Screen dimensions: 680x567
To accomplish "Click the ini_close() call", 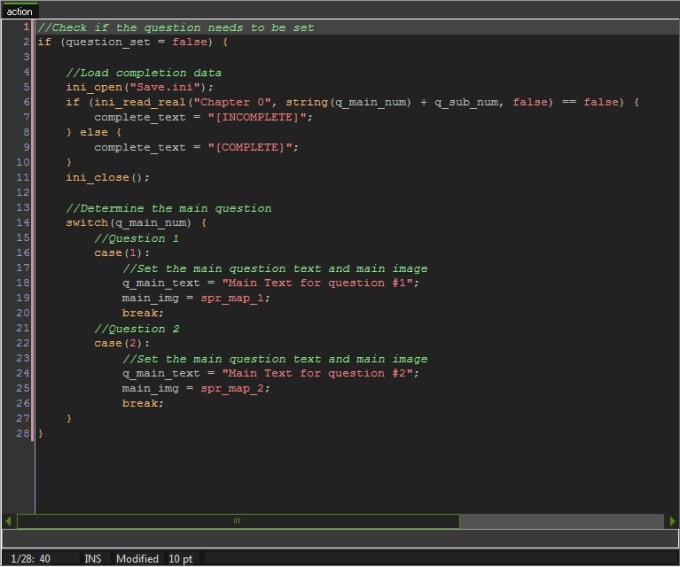I will click(107, 177).
